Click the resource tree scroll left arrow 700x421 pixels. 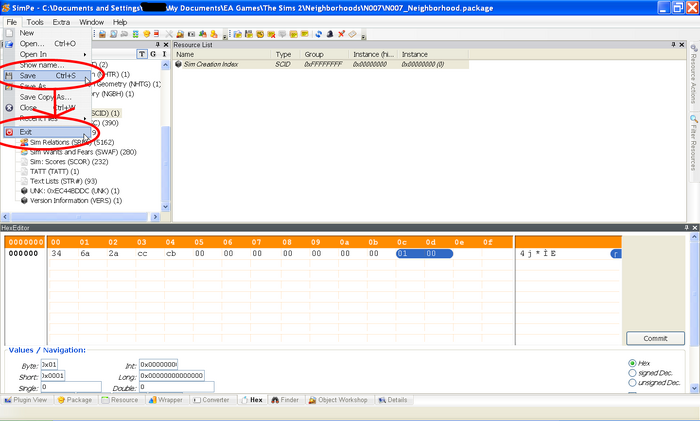5,217
